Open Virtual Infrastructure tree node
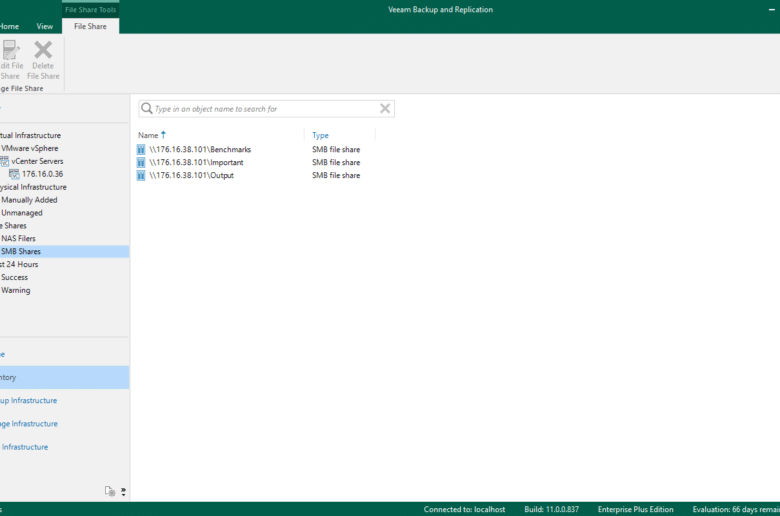The image size is (780, 516). pyautogui.click(x=30, y=135)
